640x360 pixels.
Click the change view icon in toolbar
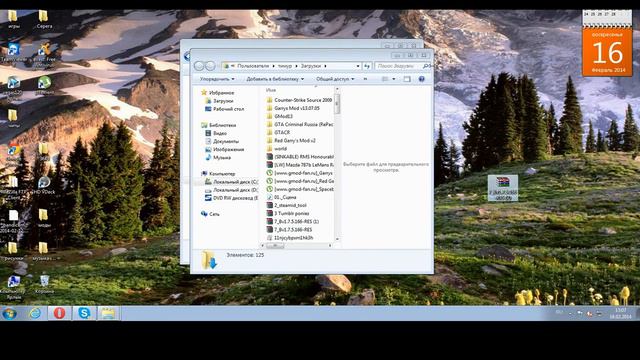pyautogui.click(x=385, y=79)
